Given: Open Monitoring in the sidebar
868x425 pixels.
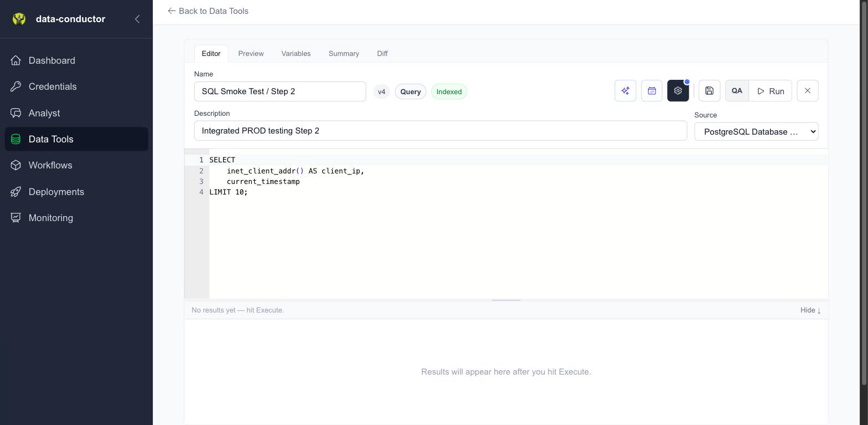Looking at the screenshot, I should [x=76, y=218].
